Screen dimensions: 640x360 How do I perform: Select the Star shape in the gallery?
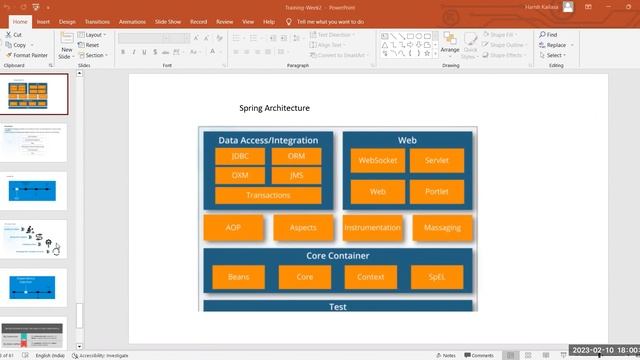(427, 53)
